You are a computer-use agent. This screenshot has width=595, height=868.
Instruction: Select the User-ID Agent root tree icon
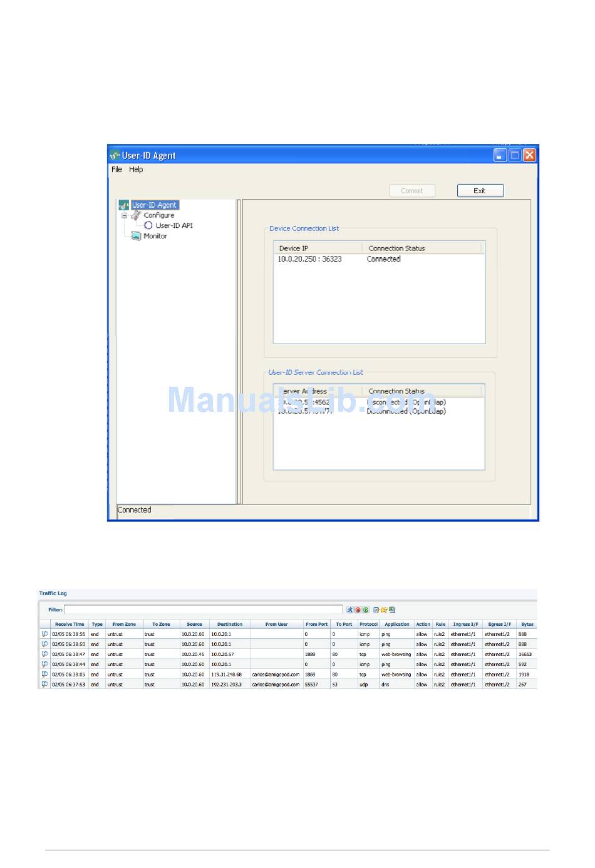(124, 205)
